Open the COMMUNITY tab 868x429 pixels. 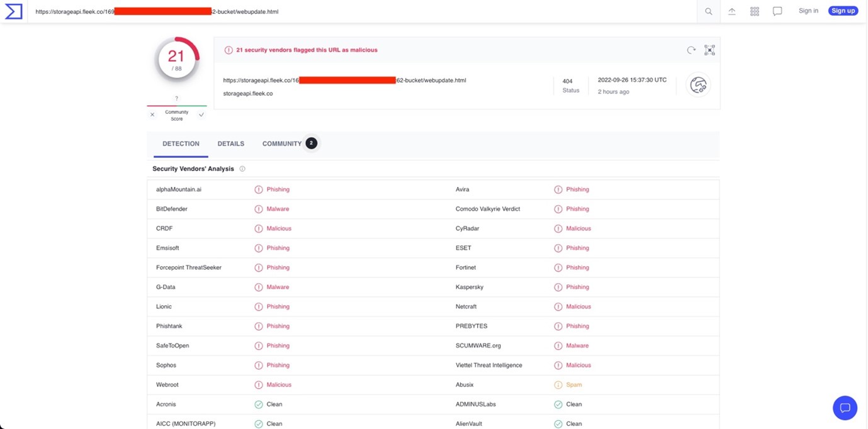[x=282, y=144]
